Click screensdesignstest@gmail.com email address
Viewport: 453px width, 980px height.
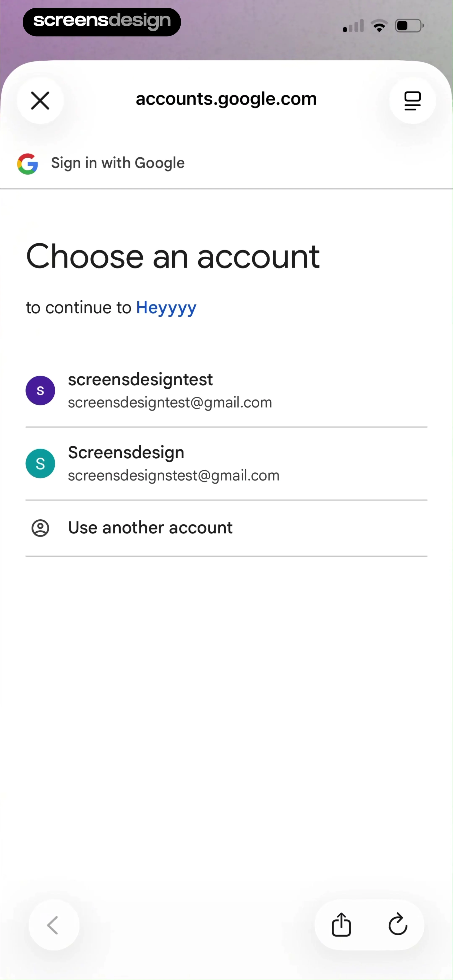[x=174, y=476]
